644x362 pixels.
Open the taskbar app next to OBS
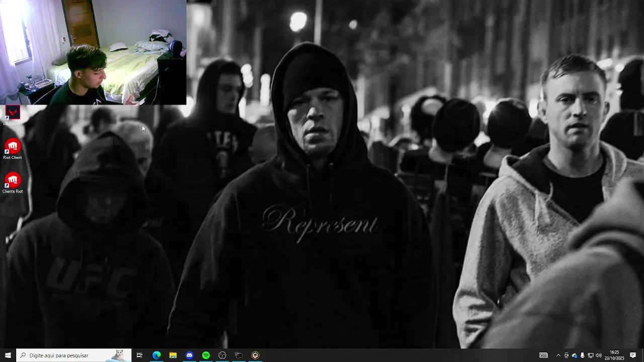tap(238, 355)
